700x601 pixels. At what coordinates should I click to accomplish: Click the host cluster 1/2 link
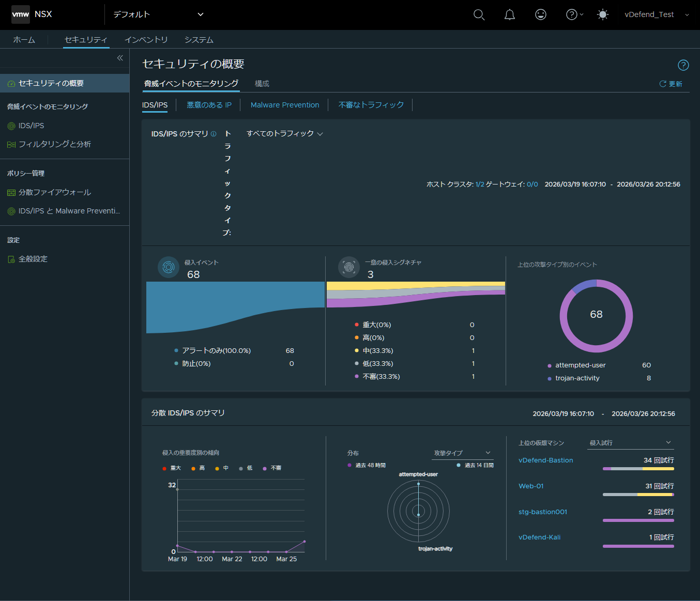point(480,184)
